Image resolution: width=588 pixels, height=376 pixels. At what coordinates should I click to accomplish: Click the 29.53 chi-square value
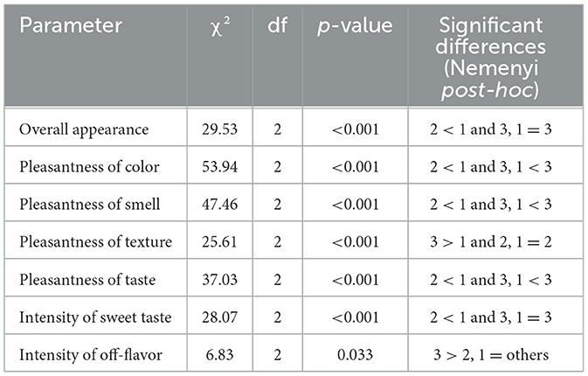point(220,129)
